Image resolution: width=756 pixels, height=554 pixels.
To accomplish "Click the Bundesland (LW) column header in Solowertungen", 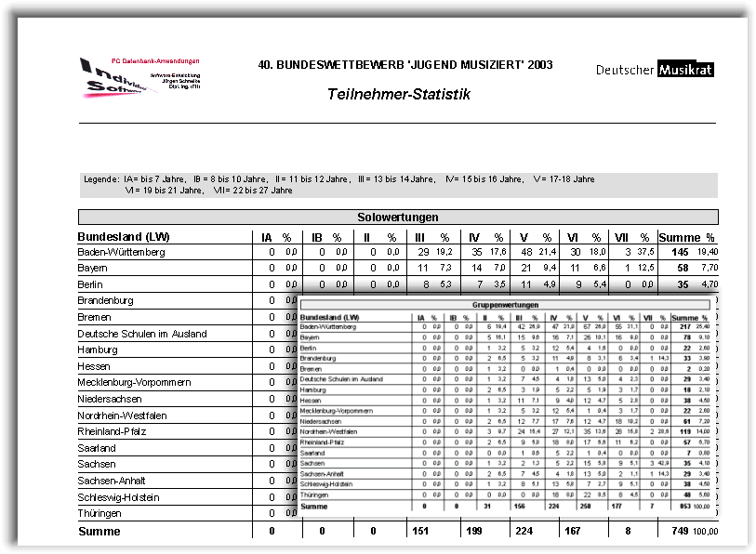I will pyautogui.click(x=124, y=237).
